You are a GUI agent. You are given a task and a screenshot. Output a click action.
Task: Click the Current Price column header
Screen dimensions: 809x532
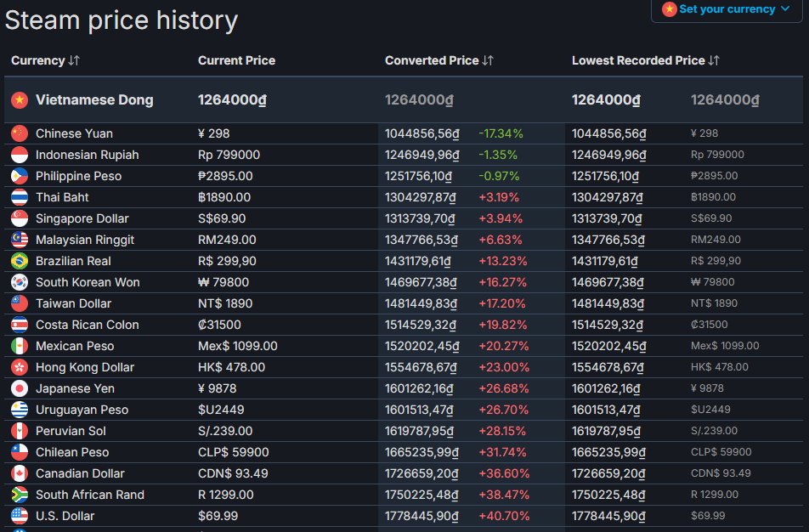coord(236,60)
